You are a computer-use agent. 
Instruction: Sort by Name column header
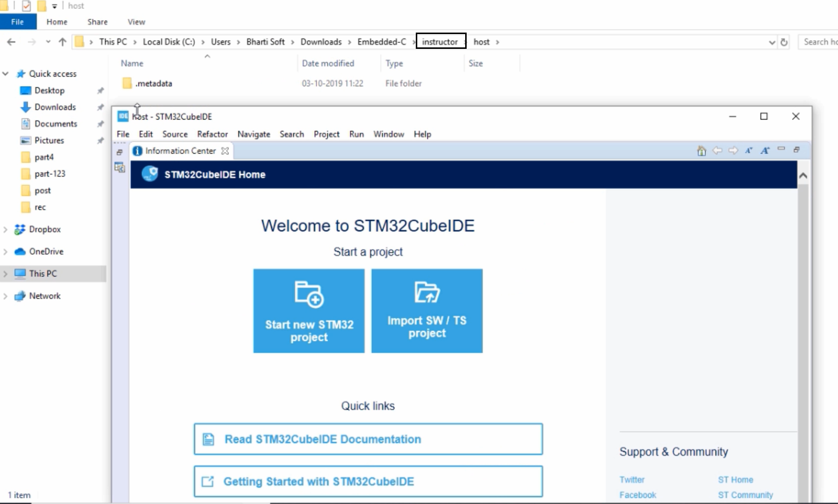coord(132,63)
